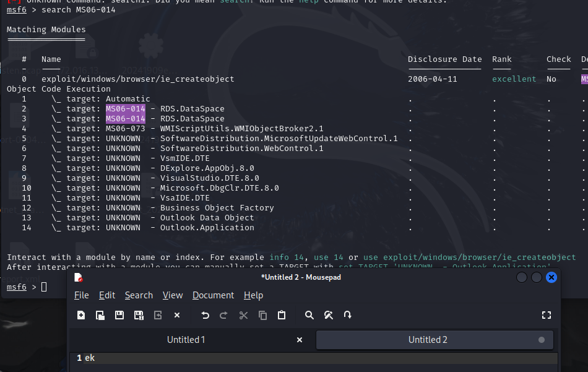588x372 pixels.
Task: Paste from clipboard using toolbar icon
Action: (x=282, y=316)
